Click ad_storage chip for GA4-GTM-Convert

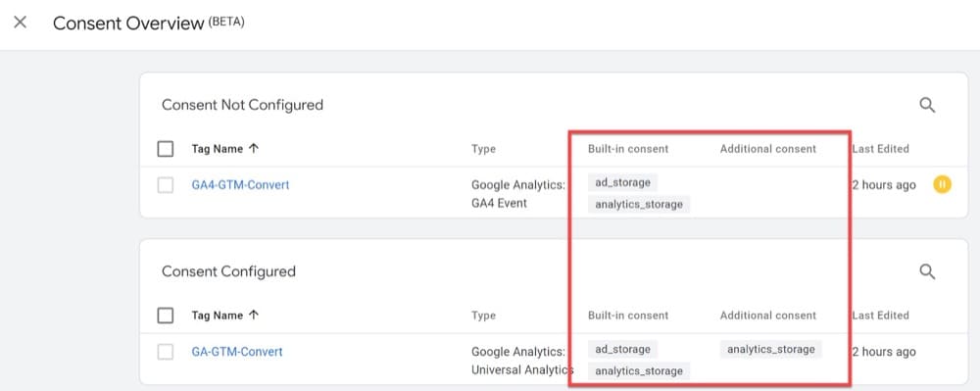coord(622,182)
